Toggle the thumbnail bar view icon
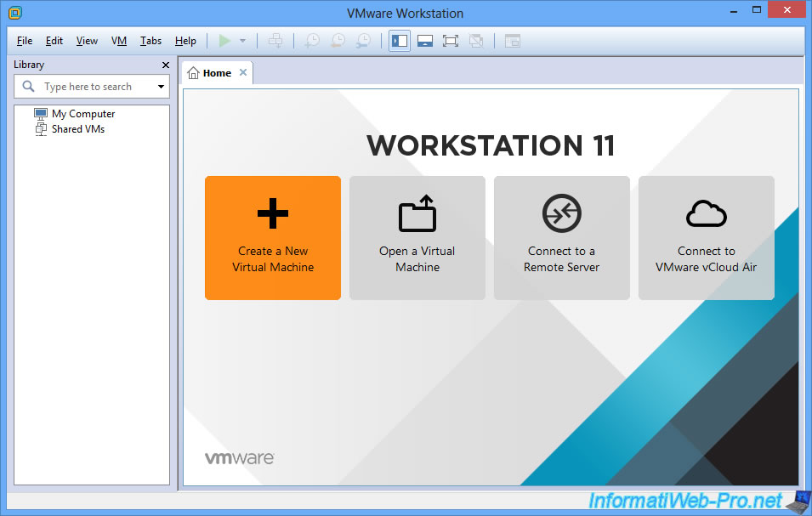This screenshot has width=812, height=516. point(425,41)
